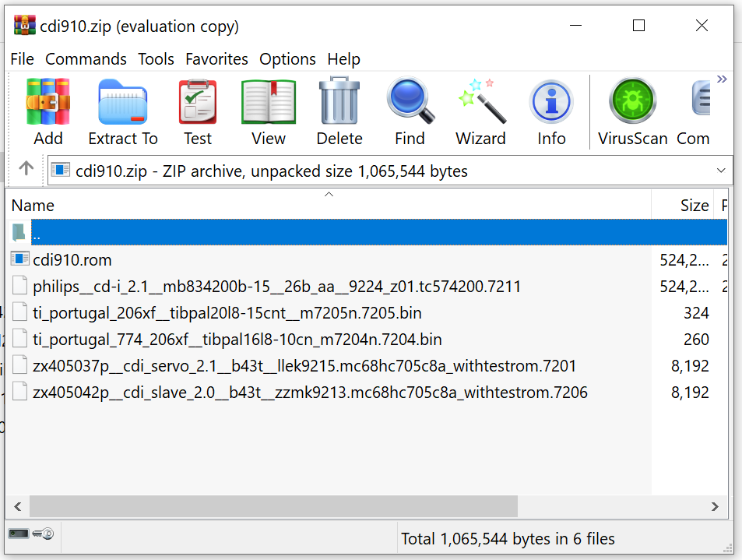Select the file name cdi910.rom
742x560 pixels.
point(72,260)
